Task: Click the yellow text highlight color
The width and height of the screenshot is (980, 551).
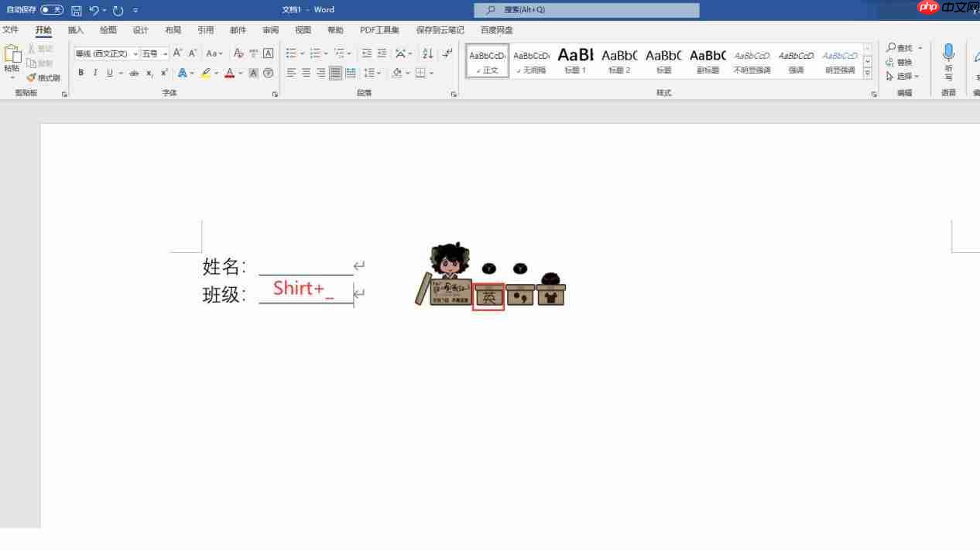Action: 205,73
